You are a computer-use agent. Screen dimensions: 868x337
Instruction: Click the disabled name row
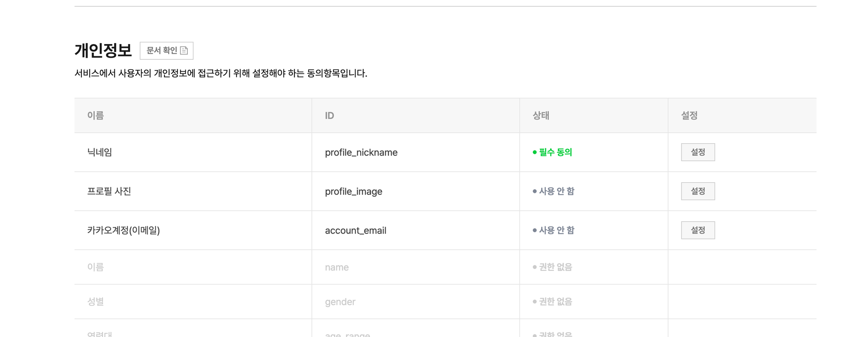pos(337,267)
